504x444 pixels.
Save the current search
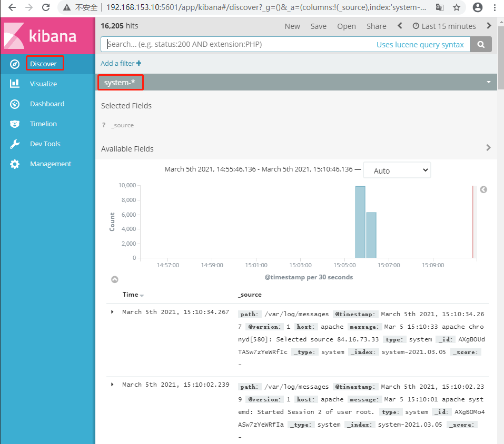pos(318,26)
